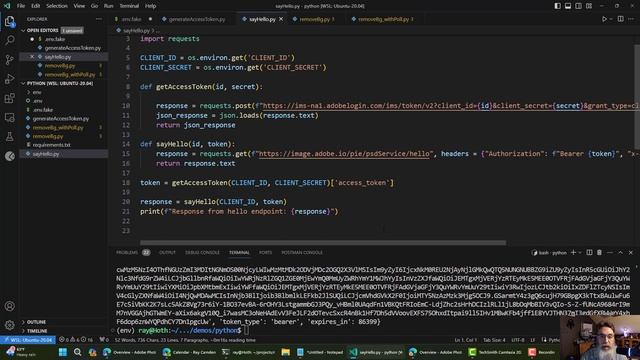The image size is (640, 360).
Task: Open the Go menu
Action: point(94,6)
